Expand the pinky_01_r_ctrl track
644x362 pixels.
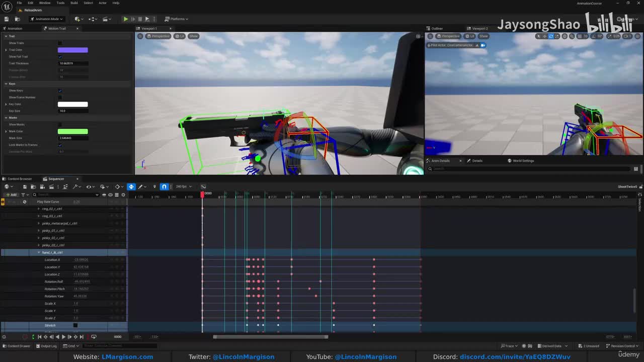[39, 231]
